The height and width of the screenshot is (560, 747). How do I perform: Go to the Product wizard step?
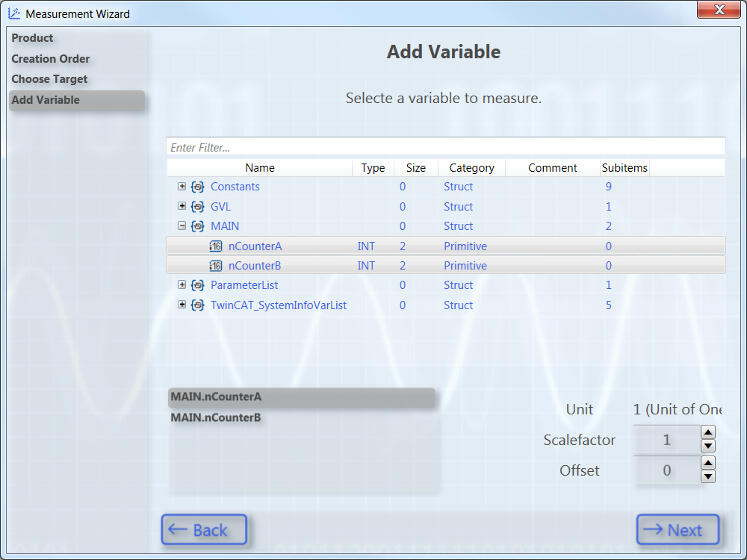pos(32,38)
